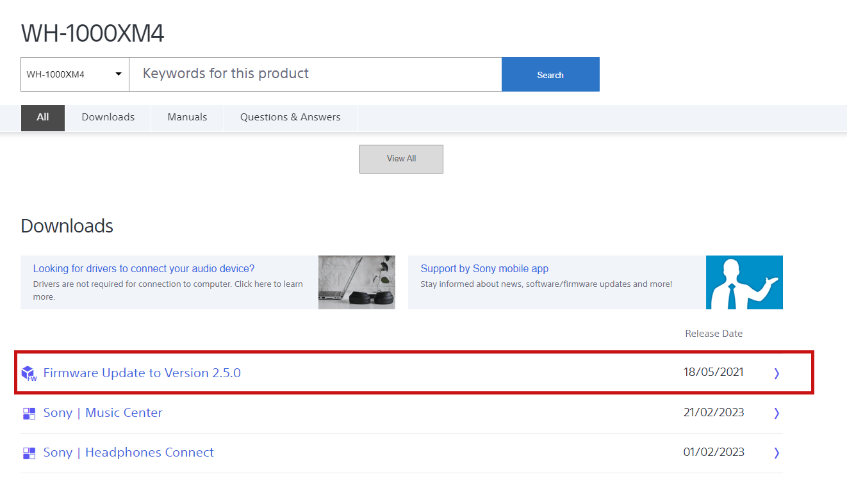Click the 21/02/2023 release date
Viewport: 847px width, 504px height.
click(714, 412)
